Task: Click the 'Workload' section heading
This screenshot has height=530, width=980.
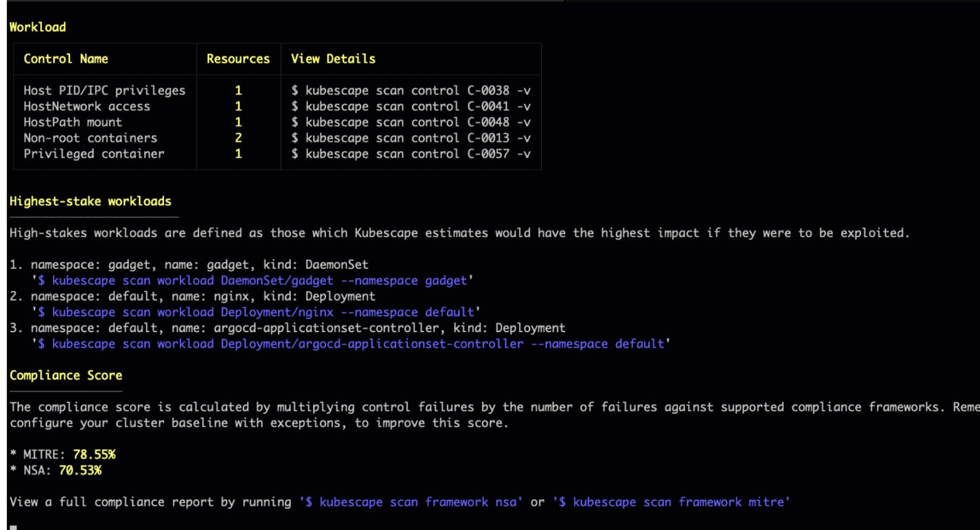Action: coord(38,27)
